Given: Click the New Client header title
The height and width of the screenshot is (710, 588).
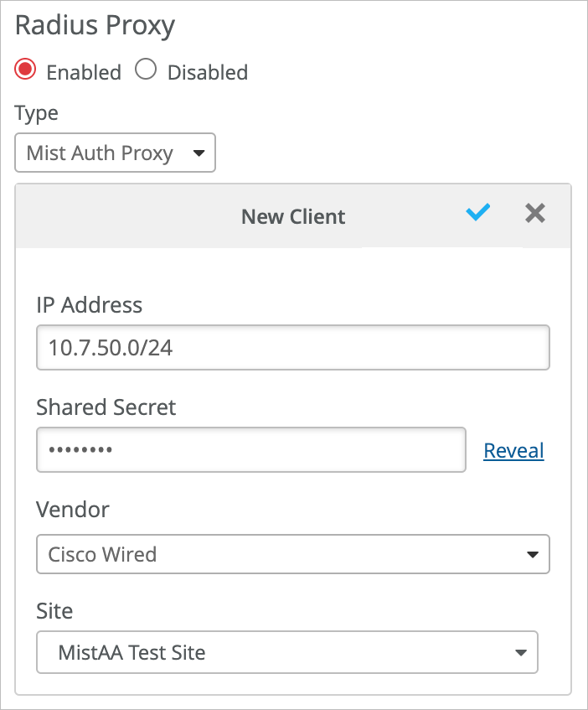Looking at the screenshot, I should (x=293, y=216).
